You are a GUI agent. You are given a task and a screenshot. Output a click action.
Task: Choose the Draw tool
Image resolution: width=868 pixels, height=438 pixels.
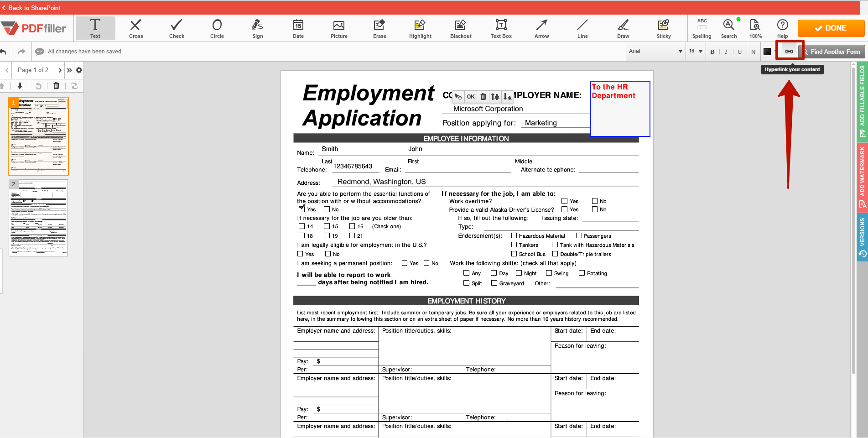pyautogui.click(x=623, y=28)
